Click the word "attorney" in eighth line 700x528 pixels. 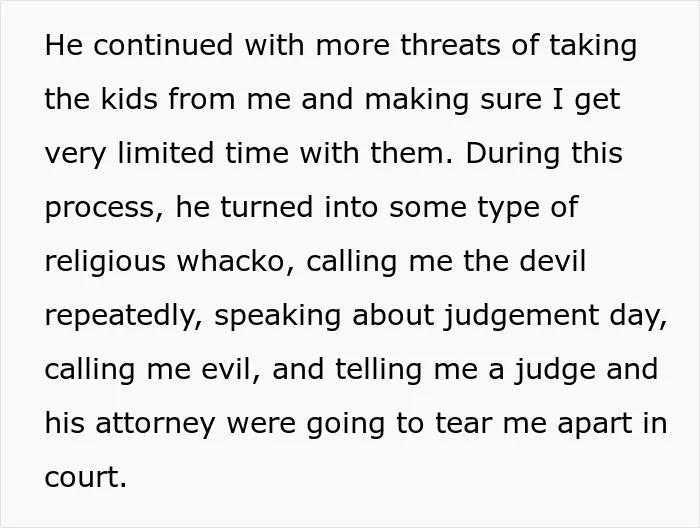155,424
